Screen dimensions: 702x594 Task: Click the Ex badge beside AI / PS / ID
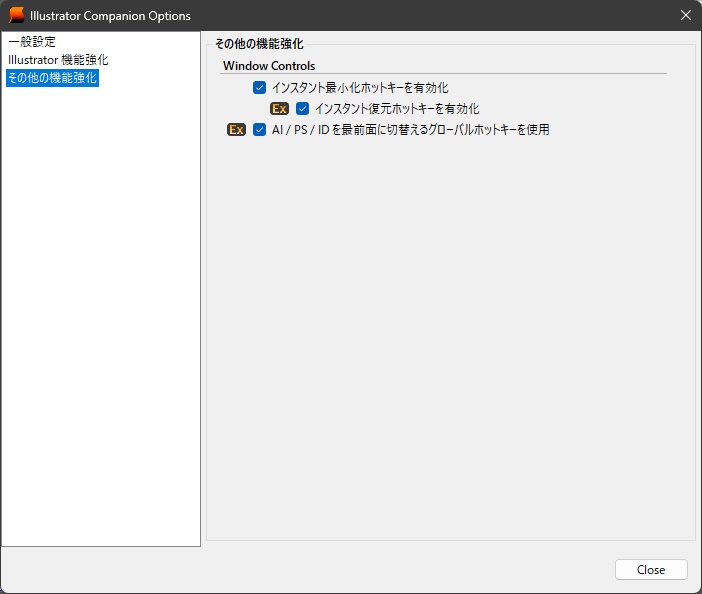tap(236, 130)
